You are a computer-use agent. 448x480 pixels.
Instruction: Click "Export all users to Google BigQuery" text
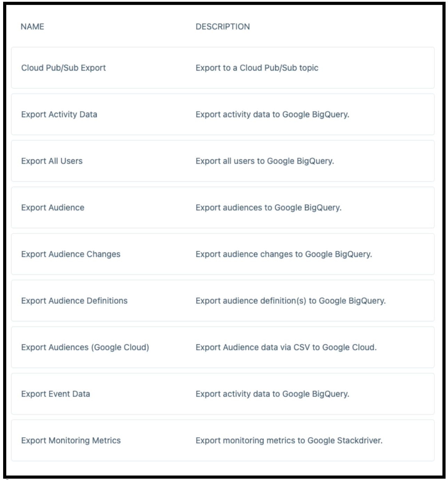click(x=265, y=161)
